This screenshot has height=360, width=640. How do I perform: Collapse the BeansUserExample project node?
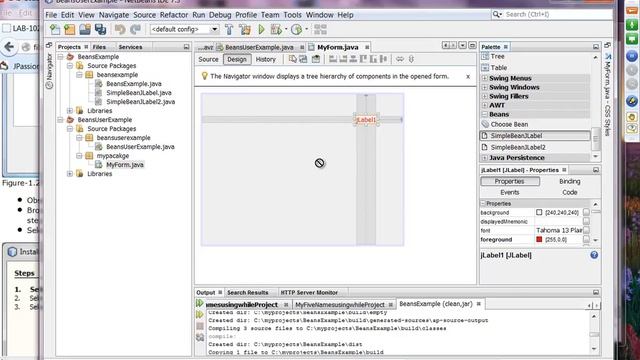[x=60, y=120]
